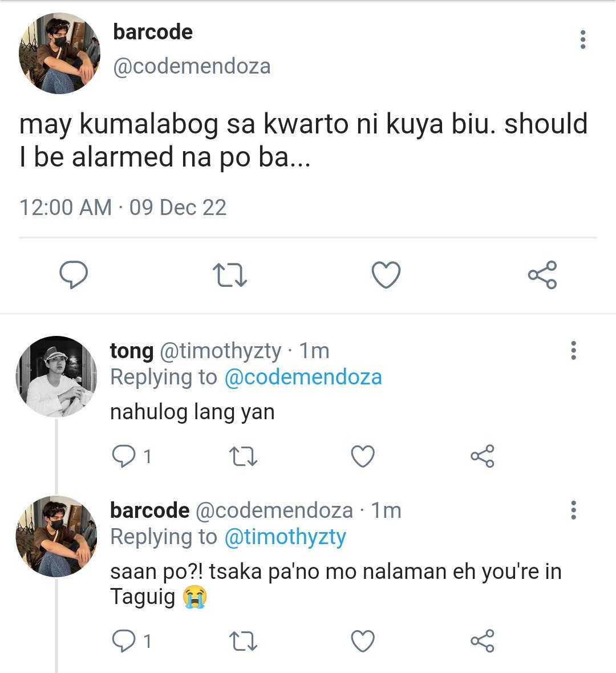Retweet barcode's Taguig reply
The height and width of the screenshot is (673, 616).
(244, 641)
